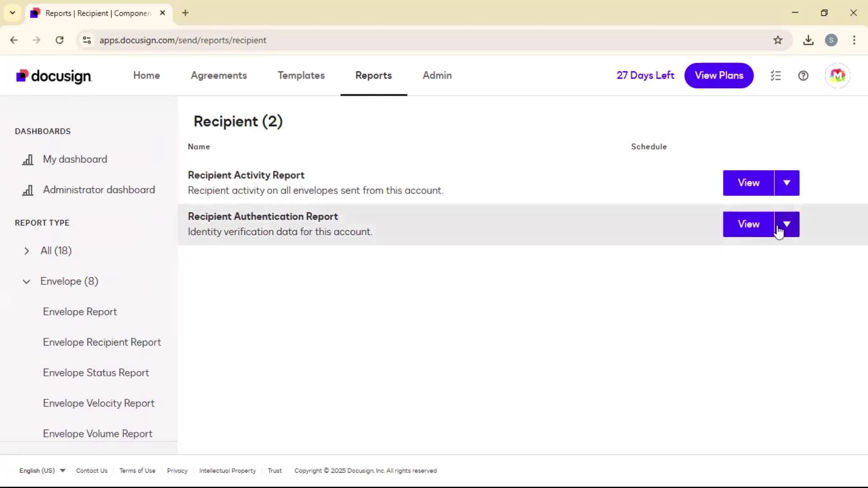Restore down the browser window
Viewport: 868px width, 488px height.
(824, 13)
